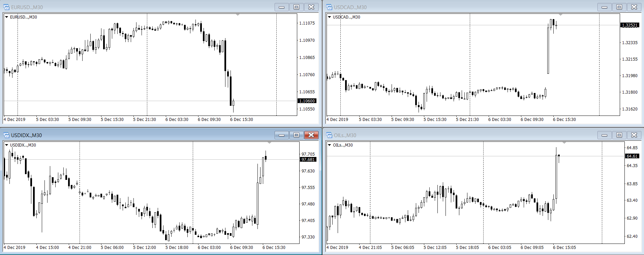The width and height of the screenshot is (644, 255).
Task: Select the OILs chart shift marker triangle
Action: 564,143
